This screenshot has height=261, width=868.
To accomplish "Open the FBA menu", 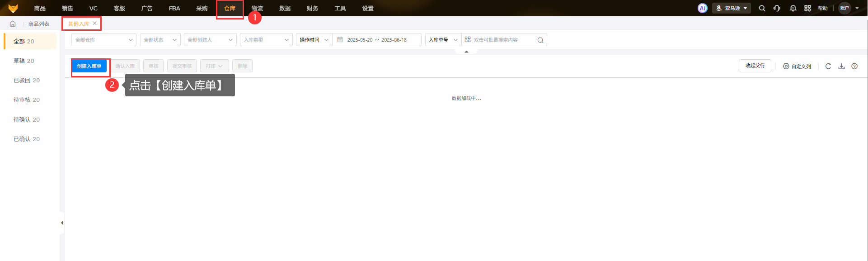I will 174,8.
